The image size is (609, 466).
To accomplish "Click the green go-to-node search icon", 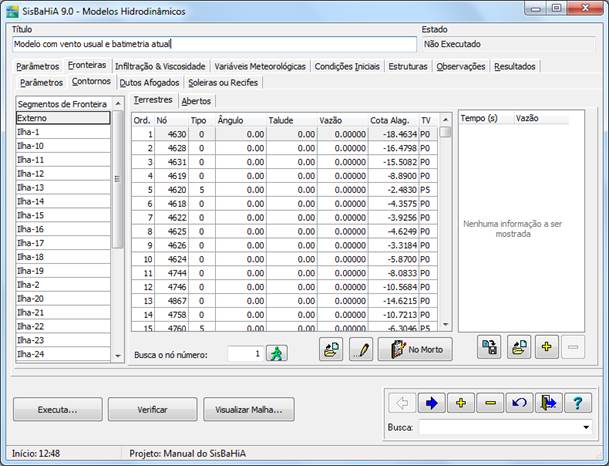I will point(277,353).
